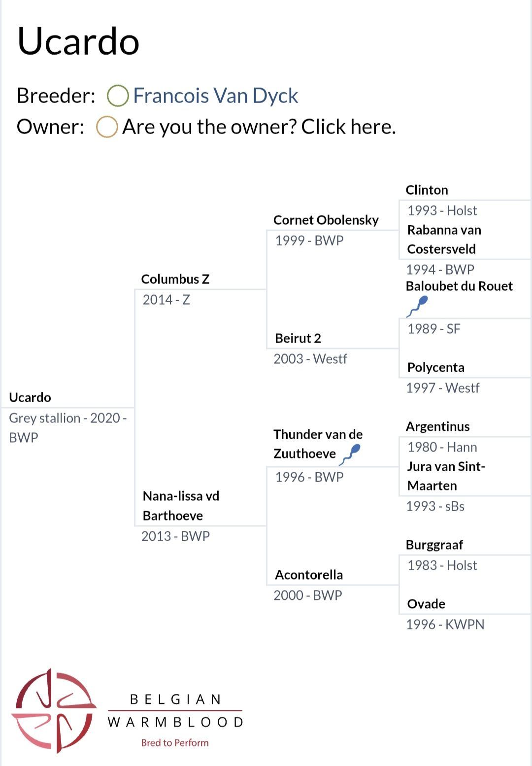Select Beirut 2 in pedigree tree
The image size is (532, 766).
coord(298,338)
